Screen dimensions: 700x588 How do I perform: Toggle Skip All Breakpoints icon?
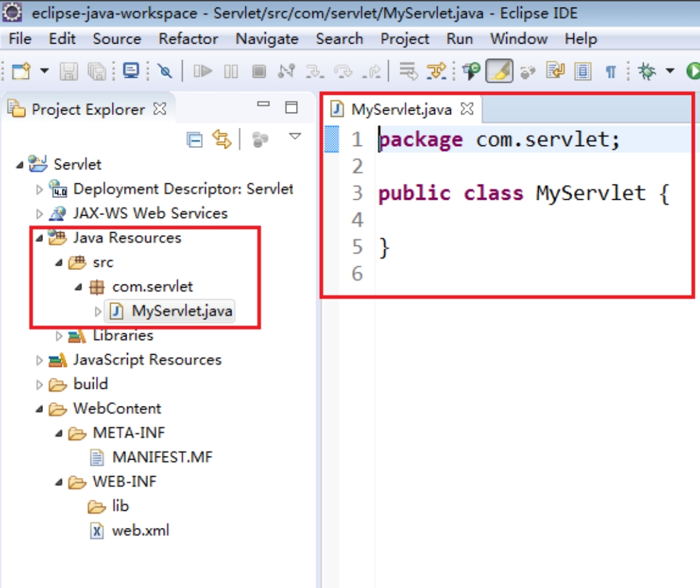165,71
